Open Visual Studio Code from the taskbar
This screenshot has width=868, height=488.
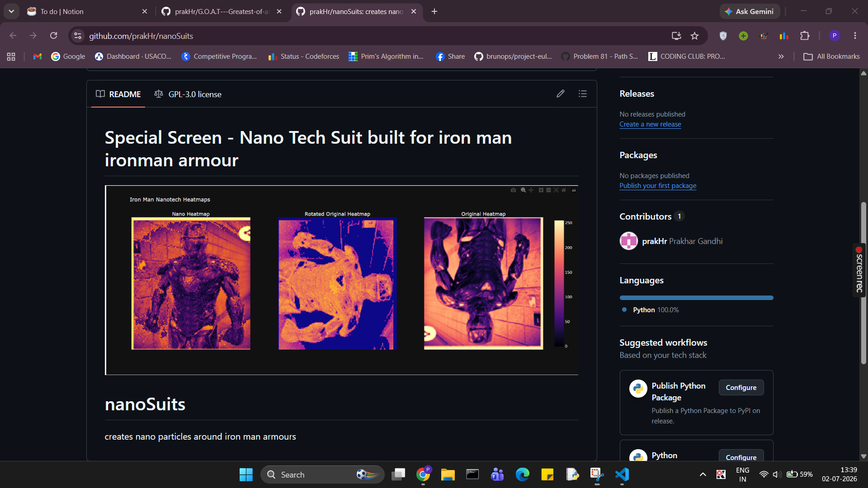(x=622, y=474)
